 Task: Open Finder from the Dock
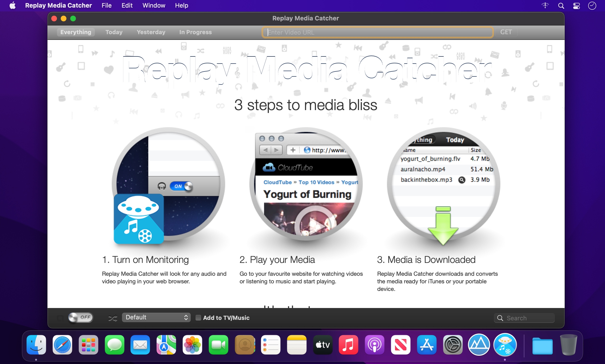coord(36,345)
